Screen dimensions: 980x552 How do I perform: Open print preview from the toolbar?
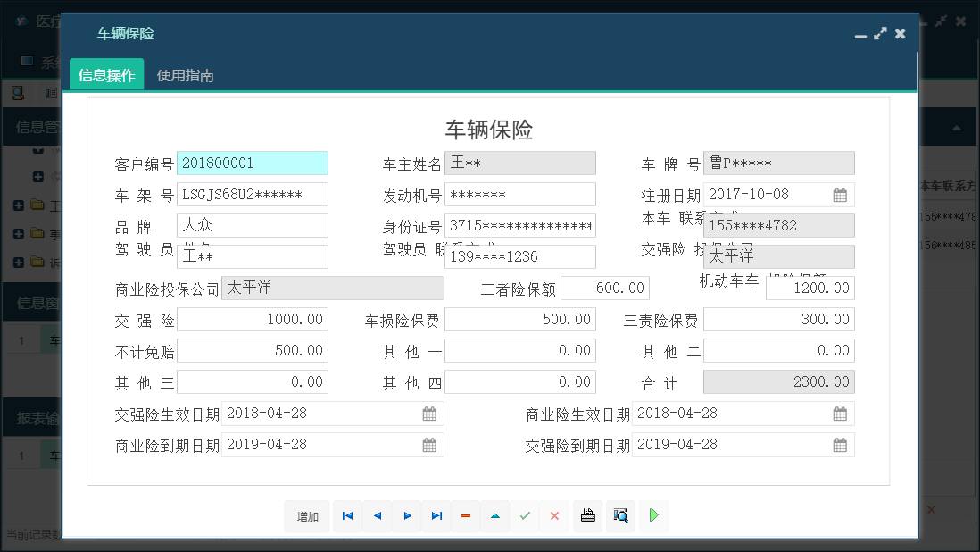620,515
